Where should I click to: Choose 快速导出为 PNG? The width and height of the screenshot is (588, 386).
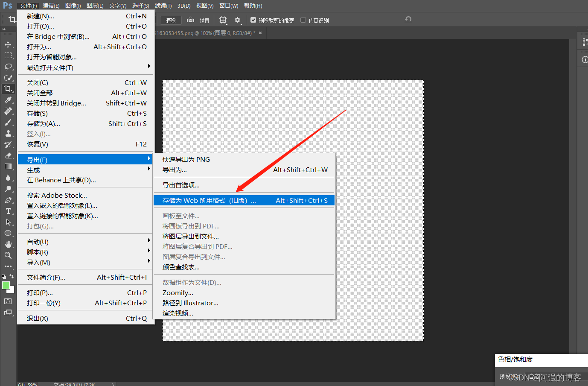(244, 159)
